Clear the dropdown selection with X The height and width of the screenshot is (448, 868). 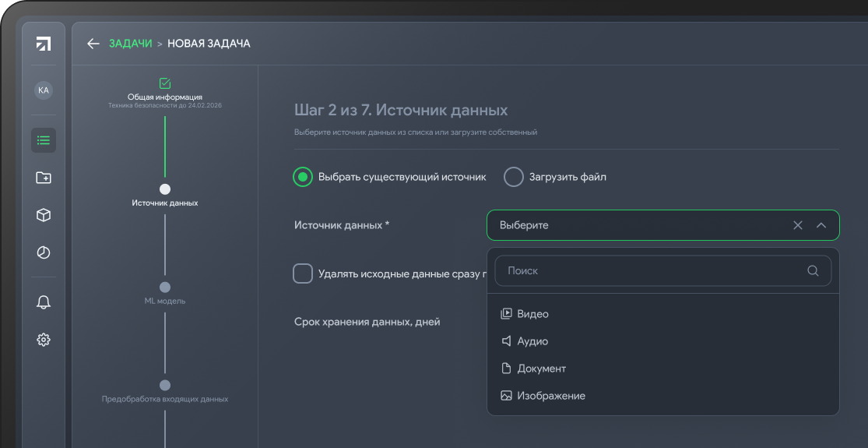[797, 225]
